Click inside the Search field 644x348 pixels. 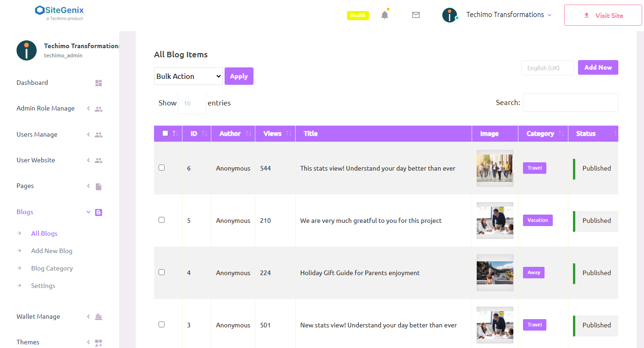[x=570, y=102]
